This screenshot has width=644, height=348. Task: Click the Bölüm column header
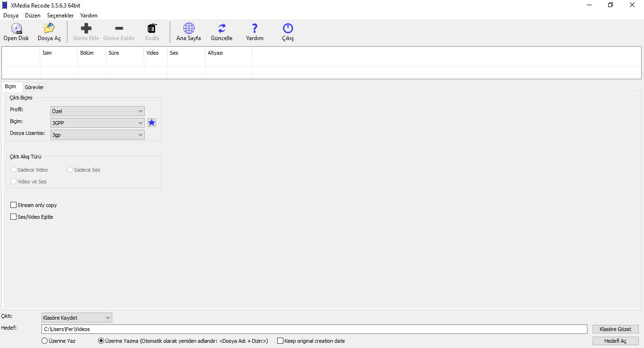[92, 53]
